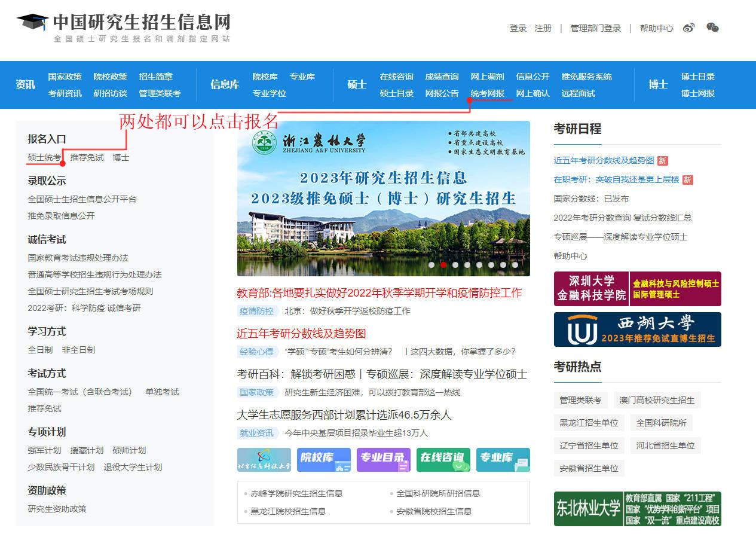
Task: Click the 全国科研院所 hot tag
Action: (x=661, y=423)
